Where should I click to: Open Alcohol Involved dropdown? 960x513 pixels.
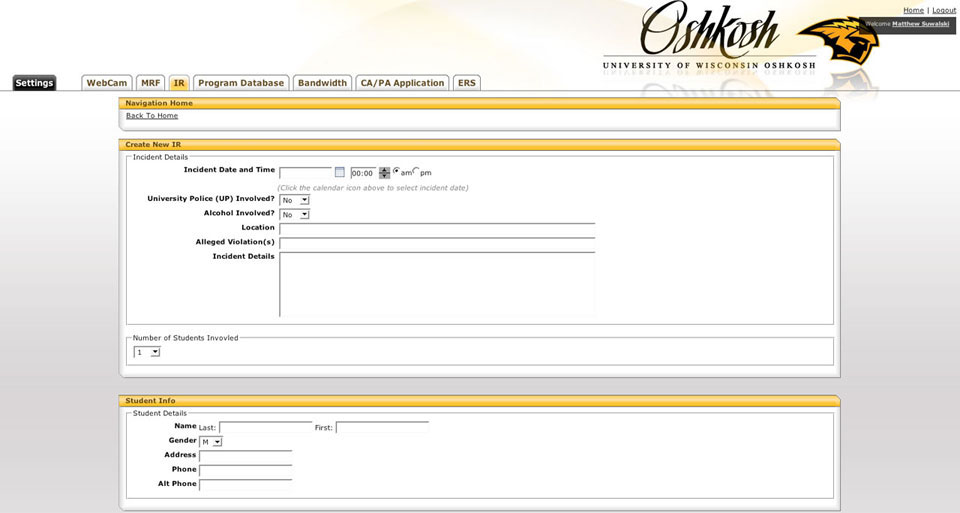click(x=294, y=215)
